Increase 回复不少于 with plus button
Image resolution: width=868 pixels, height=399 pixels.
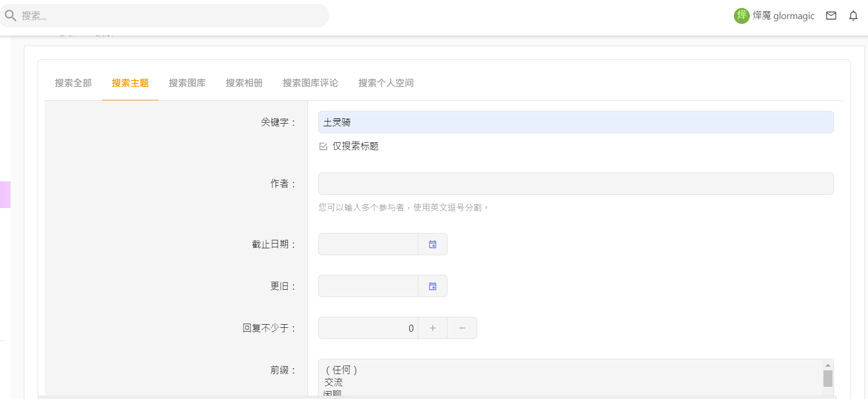click(x=433, y=328)
